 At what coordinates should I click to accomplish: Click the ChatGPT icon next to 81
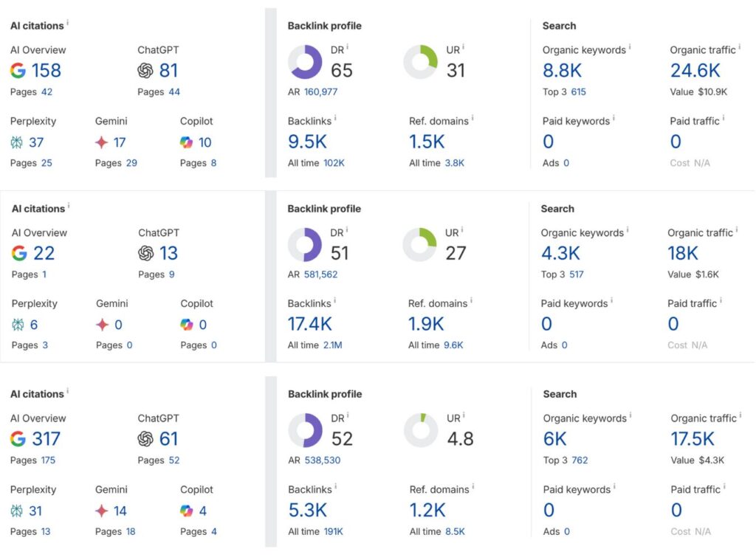pos(145,71)
